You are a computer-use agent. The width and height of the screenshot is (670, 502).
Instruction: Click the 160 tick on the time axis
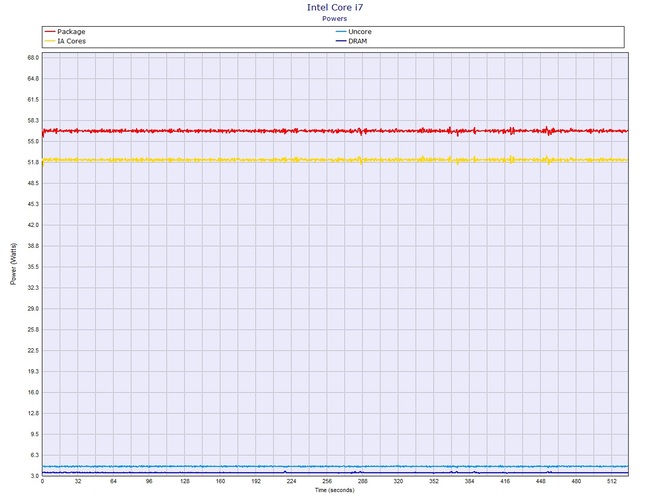220,481
